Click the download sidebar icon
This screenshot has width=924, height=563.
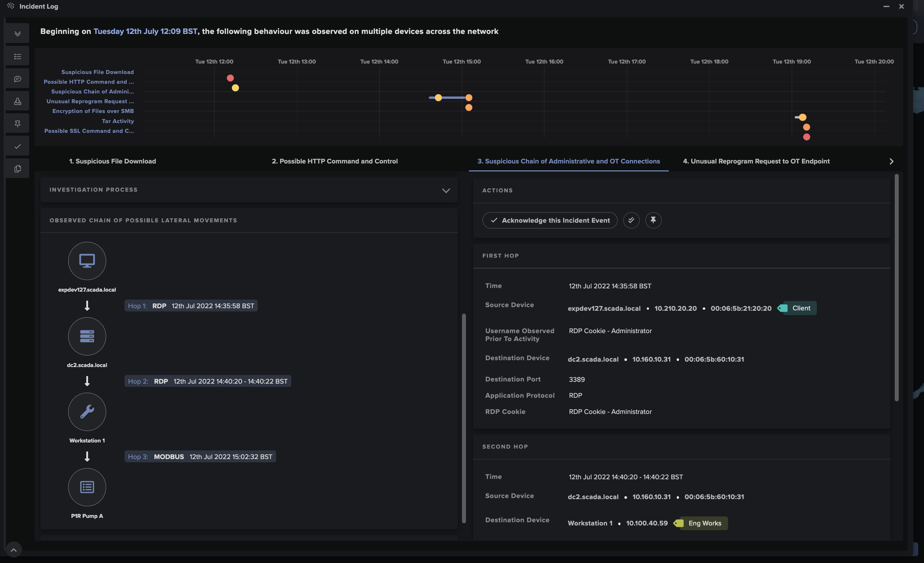[17, 101]
